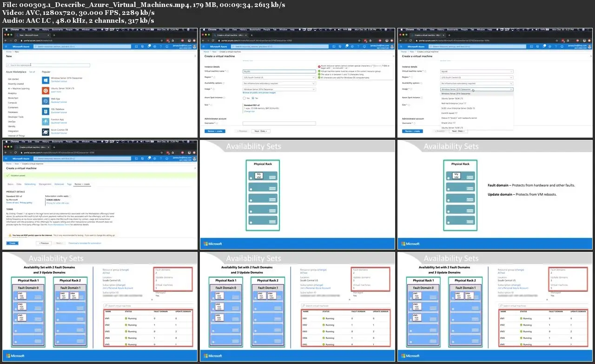Image resolution: width=595 pixels, height=364 pixels.
Task: Click the Ubuntu Server 18.04 LTS icon
Action: click(x=45, y=91)
